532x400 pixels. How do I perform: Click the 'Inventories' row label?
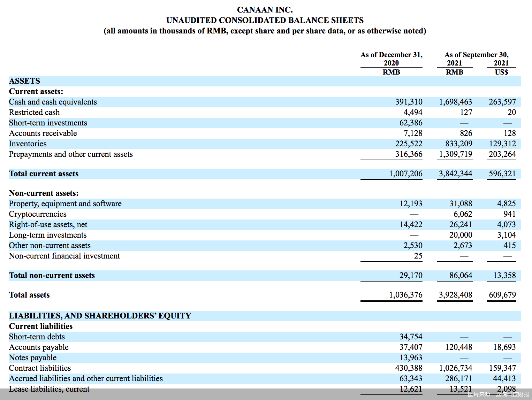[28, 144]
